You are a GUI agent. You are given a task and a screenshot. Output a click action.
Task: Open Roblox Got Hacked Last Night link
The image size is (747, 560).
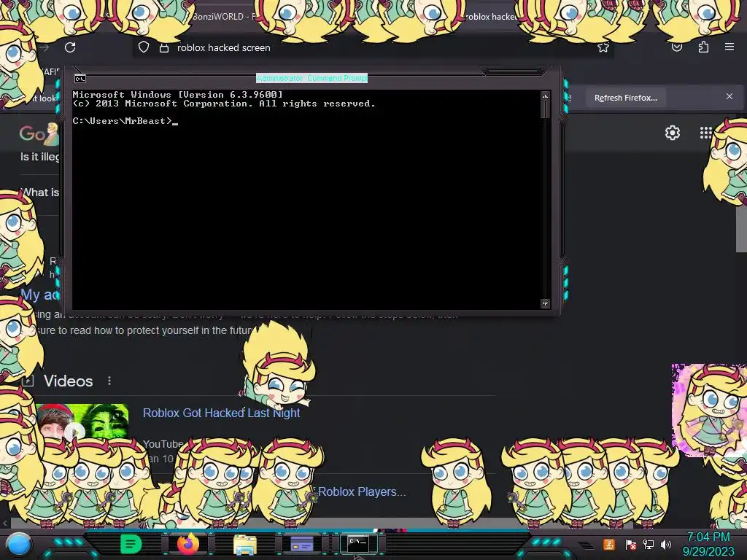tap(221, 413)
